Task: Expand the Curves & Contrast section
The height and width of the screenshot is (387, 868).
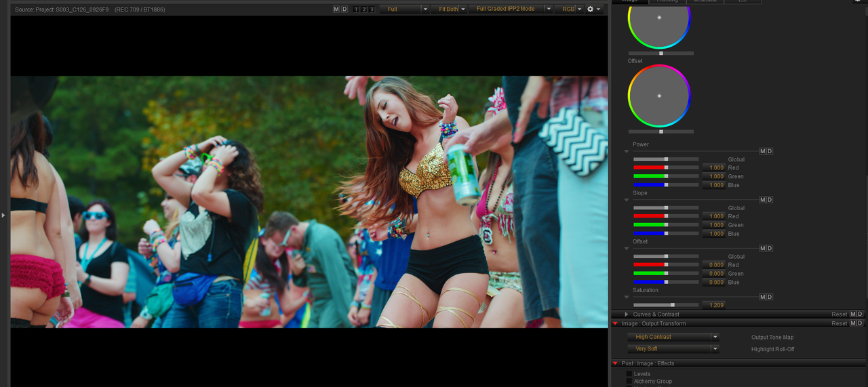Action: [x=627, y=314]
